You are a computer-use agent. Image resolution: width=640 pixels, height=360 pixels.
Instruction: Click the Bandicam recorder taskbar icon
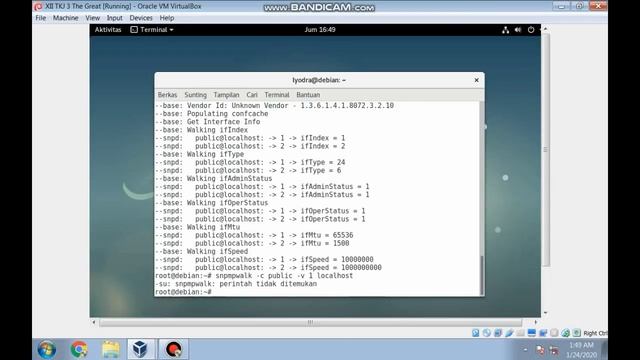173,349
